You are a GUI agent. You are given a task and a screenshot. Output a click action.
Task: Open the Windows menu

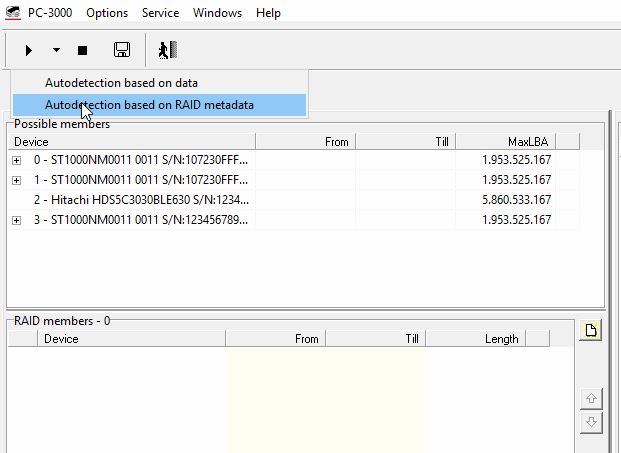(217, 13)
